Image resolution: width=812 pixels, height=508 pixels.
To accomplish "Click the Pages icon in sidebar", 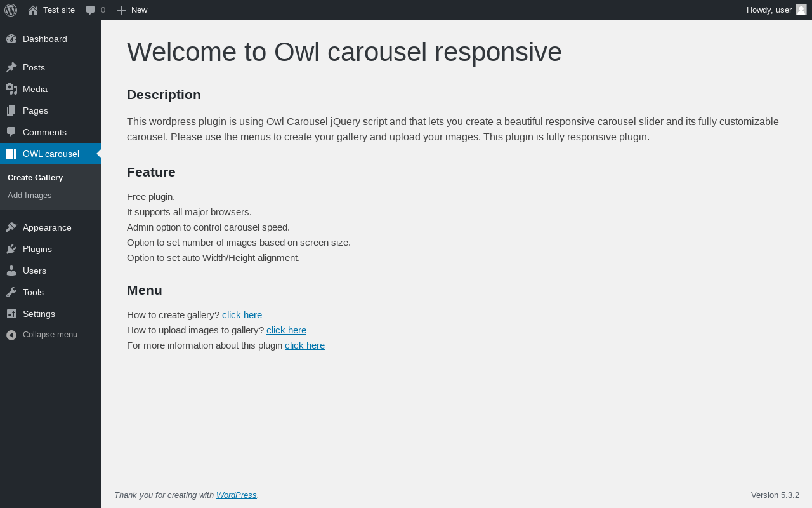I will point(11,110).
